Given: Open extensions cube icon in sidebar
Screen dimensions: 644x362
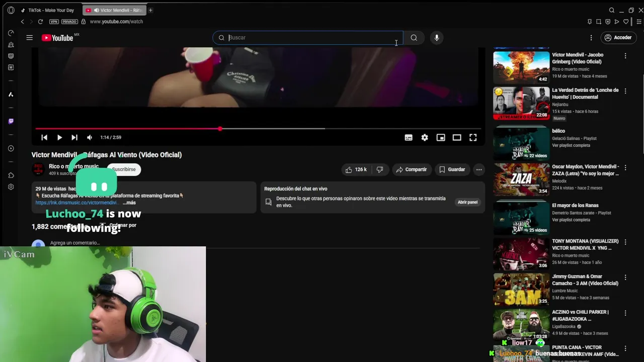Looking at the screenshot, I should 11,175.
